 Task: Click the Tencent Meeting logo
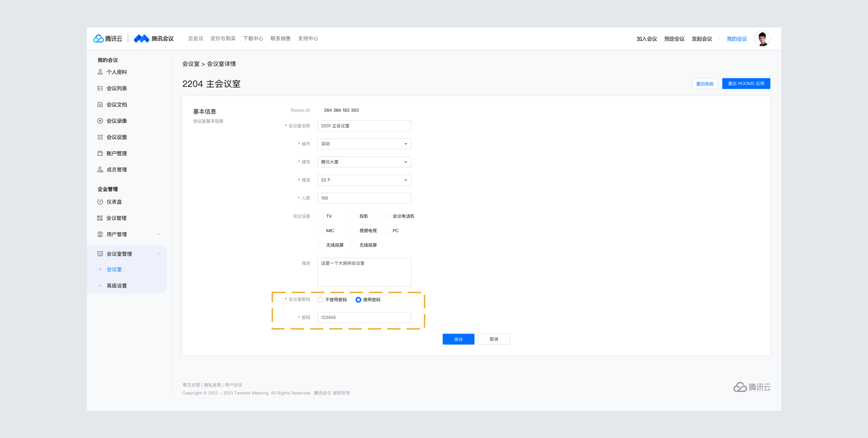tap(154, 38)
